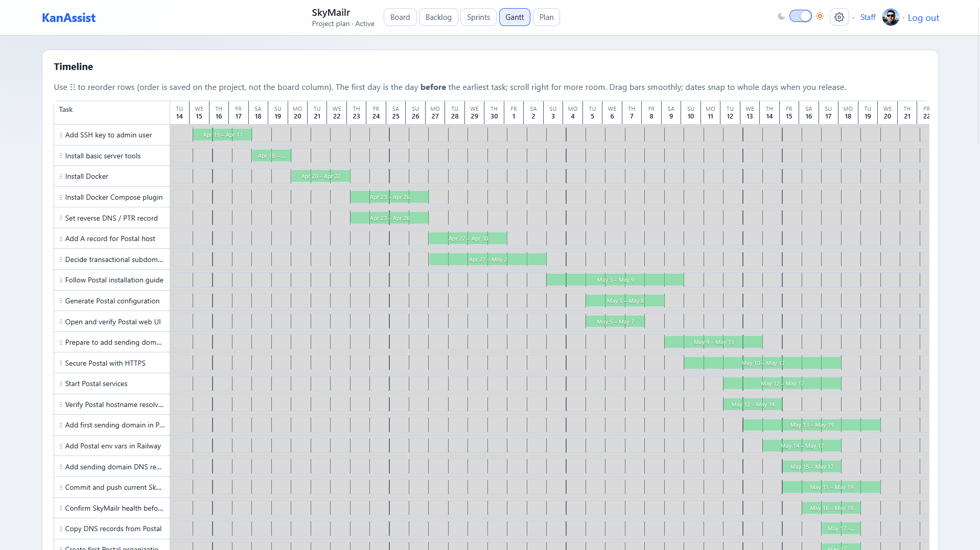Switch to the Backlog tab
Viewport: 980px width, 550px height.
438,17
